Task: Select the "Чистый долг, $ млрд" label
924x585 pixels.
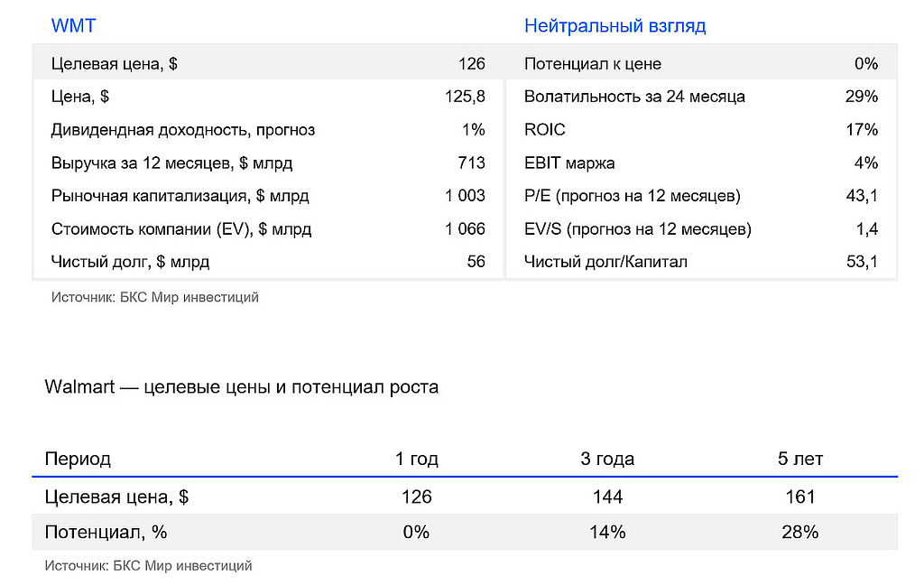Action: pos(130,262)
